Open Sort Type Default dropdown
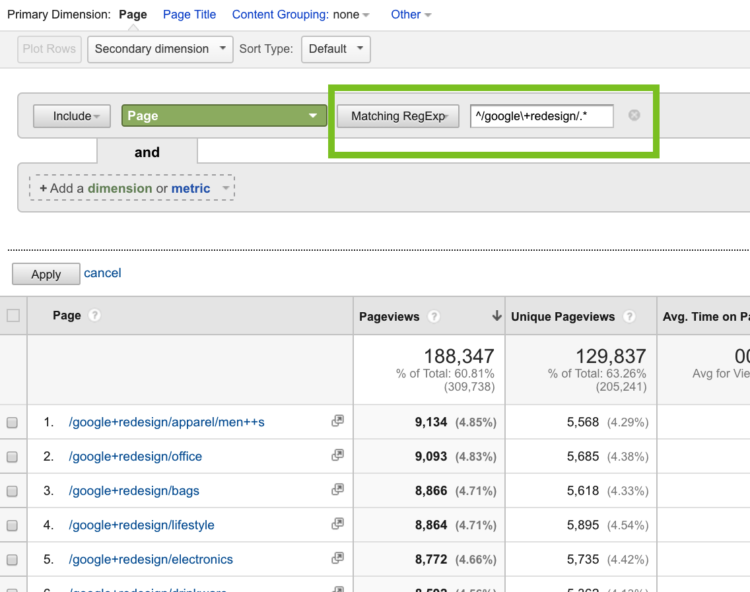The height and width of the screenshot is (592, 750). point(336,49)
